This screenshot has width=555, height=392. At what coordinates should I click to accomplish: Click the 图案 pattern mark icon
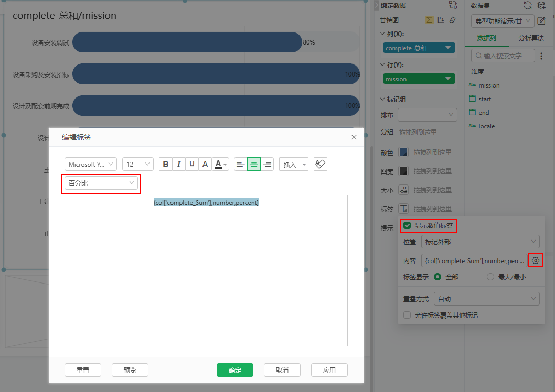coord(403,171)
